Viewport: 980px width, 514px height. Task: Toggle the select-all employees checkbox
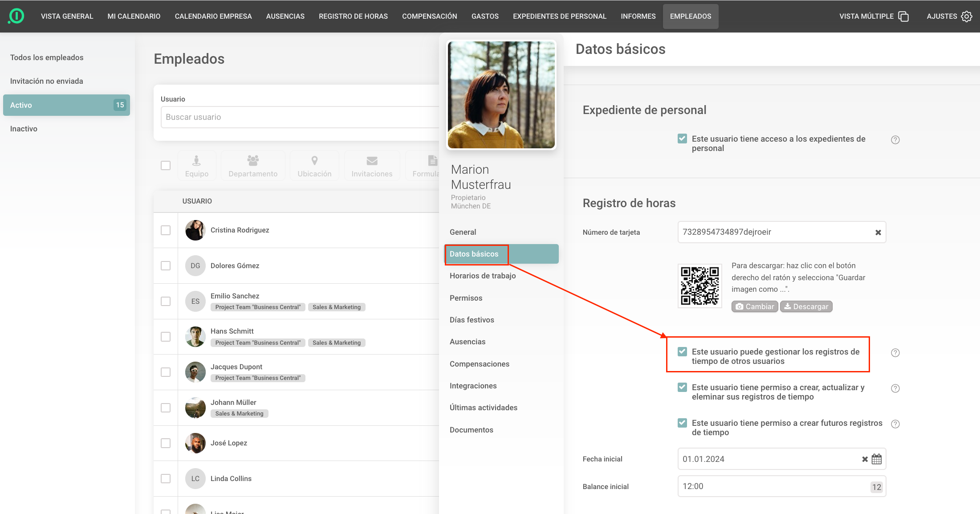click(166, 165)
